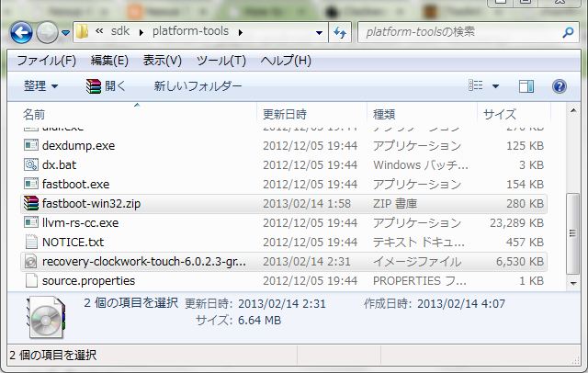The width and height of the screenshot is (588, 373).
Task: Expand the arrow after platform-tools breadcrumb
Action: coord(241,32)
